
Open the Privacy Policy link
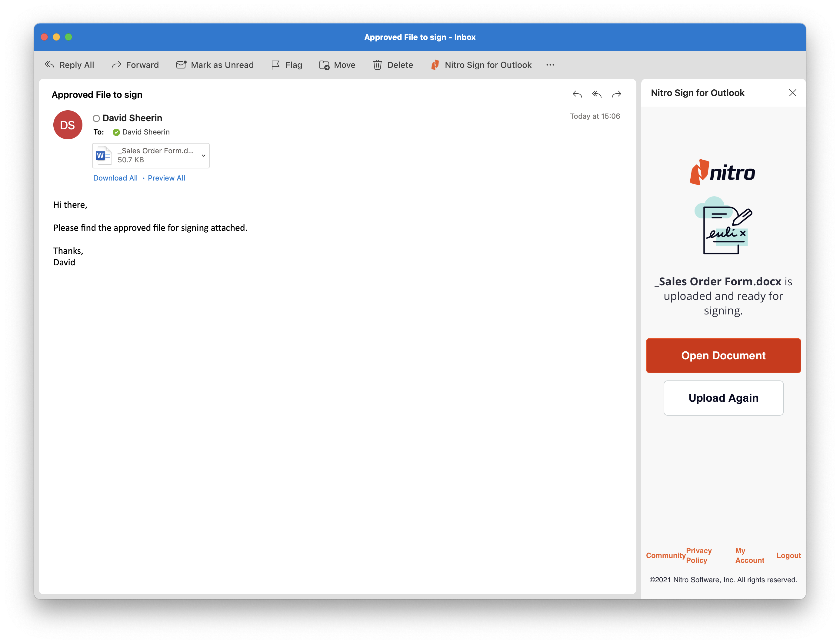point(698,555)
